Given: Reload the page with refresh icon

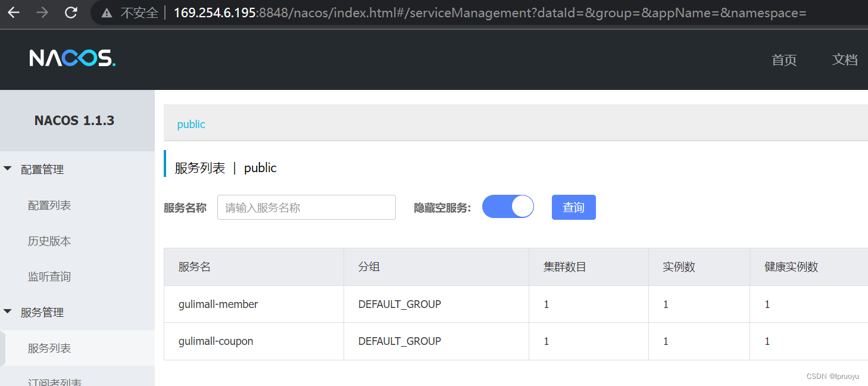Looking at the screenshot, I should point(71,12).
